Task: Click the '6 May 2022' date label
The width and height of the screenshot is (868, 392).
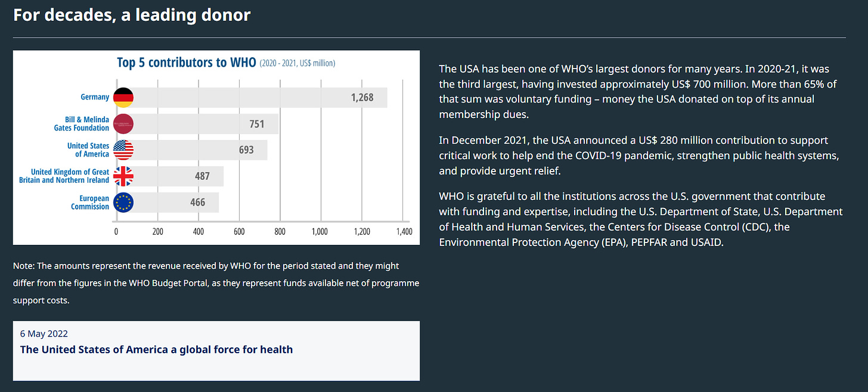Action: click(44, 334)
